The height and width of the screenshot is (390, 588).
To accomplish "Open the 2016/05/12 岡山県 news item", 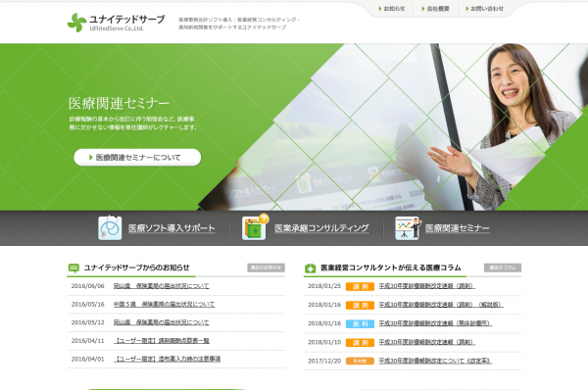I will click(x=162, y=322).
